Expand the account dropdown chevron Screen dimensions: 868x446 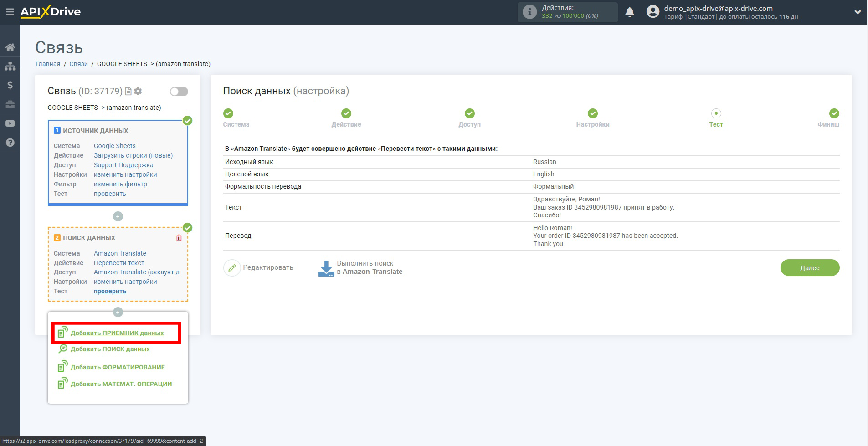click(x=858, y=12)
